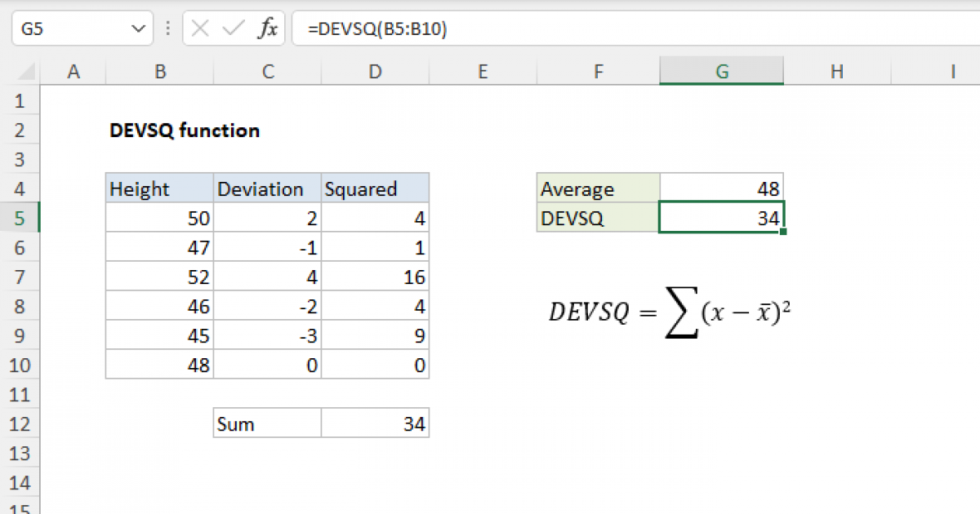This screenshot has width=980, height=514.
Task: Select column B header
Action: (160, 72)
